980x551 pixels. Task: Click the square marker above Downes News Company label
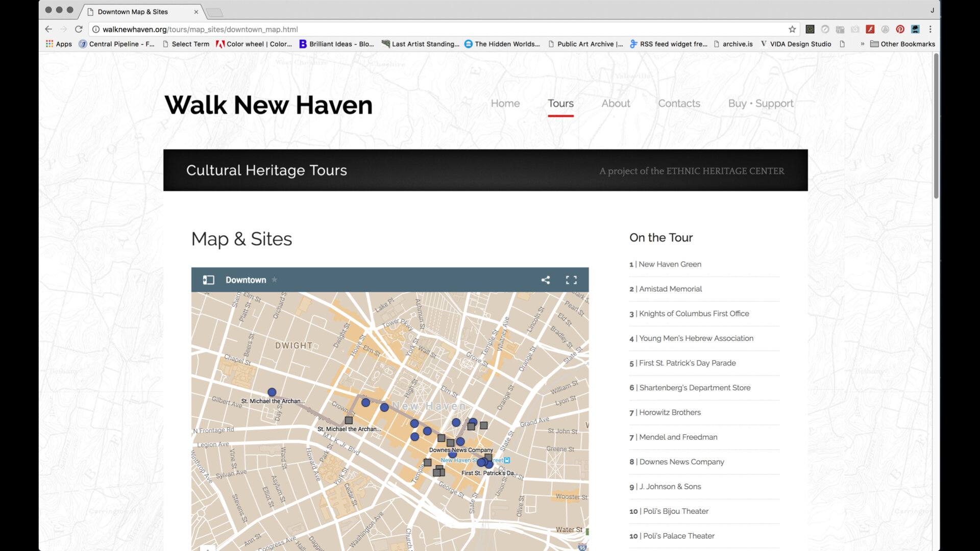(451, 443)
